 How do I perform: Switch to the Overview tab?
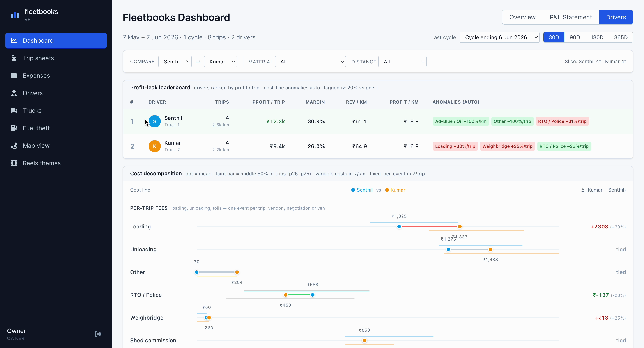[522, 17]
